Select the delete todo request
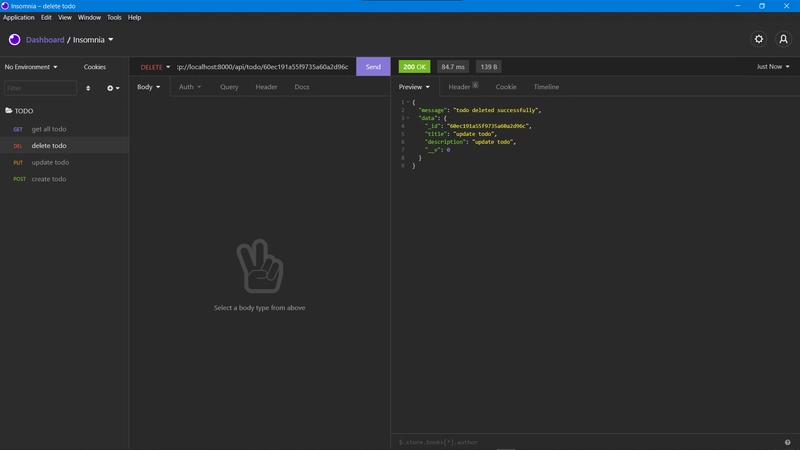Viewport: 800px width, 450px height. [64, 145]
